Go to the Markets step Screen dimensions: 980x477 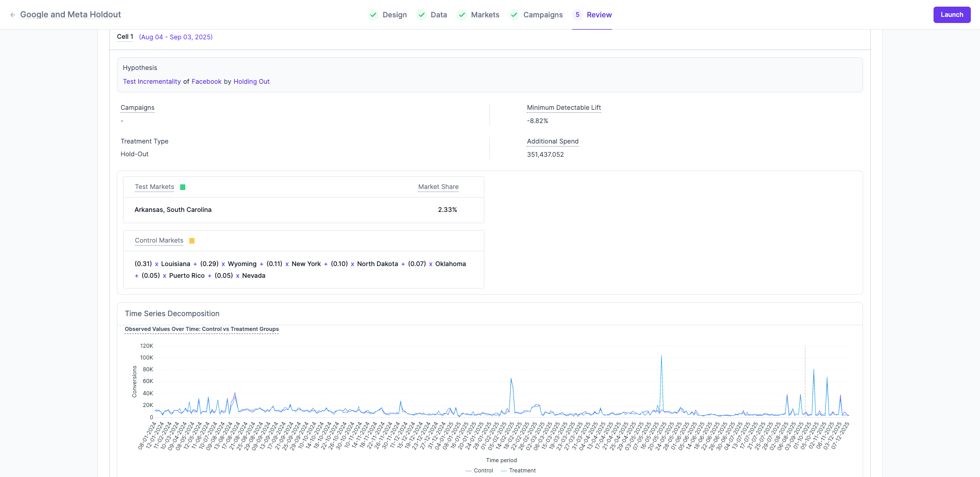485,15
